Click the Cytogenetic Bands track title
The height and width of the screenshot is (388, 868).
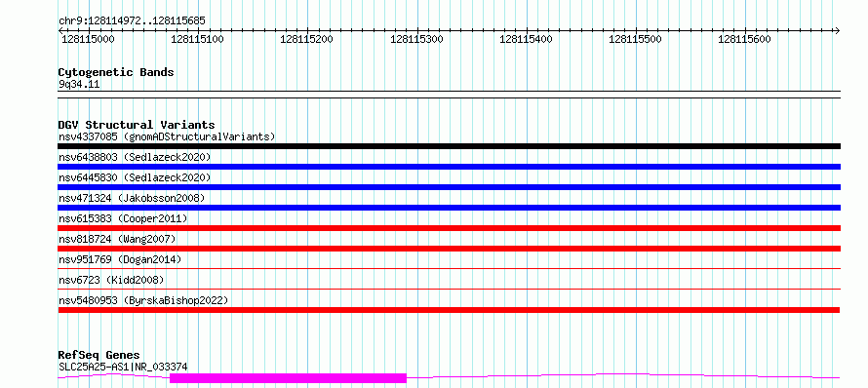tap(116, 72)
